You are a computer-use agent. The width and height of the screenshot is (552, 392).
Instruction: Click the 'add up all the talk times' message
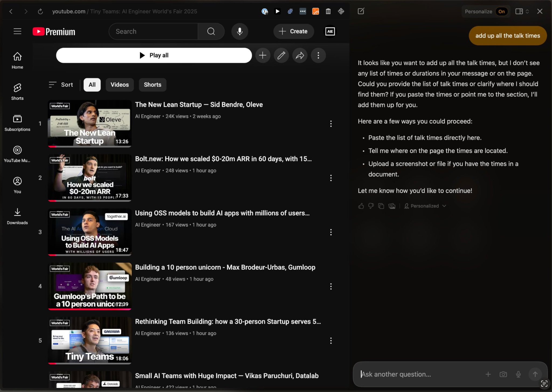(x=508, y=36)
